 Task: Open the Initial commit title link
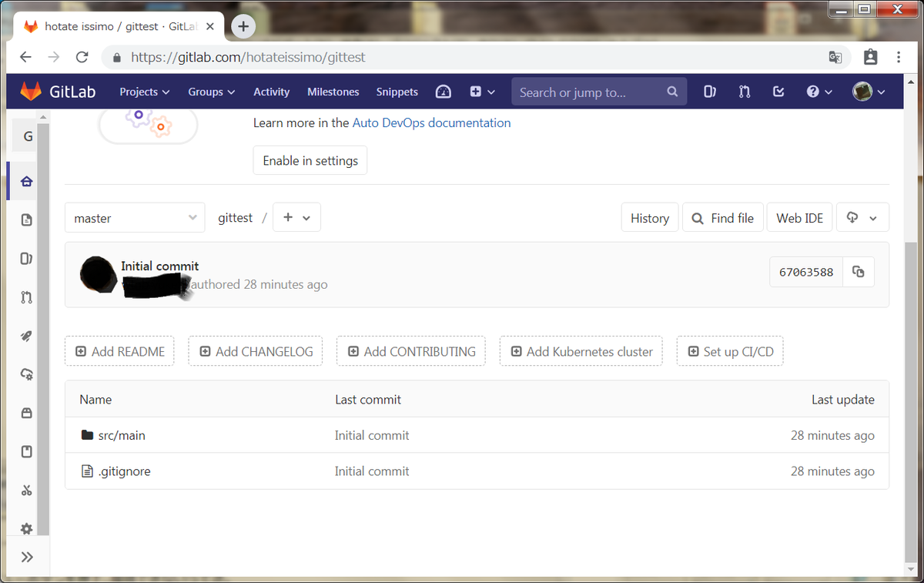pos(159,266)
